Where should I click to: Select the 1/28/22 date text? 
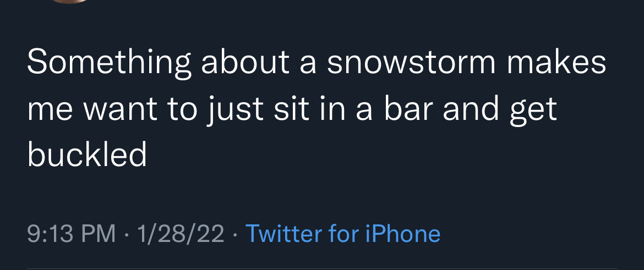(181, 234)
